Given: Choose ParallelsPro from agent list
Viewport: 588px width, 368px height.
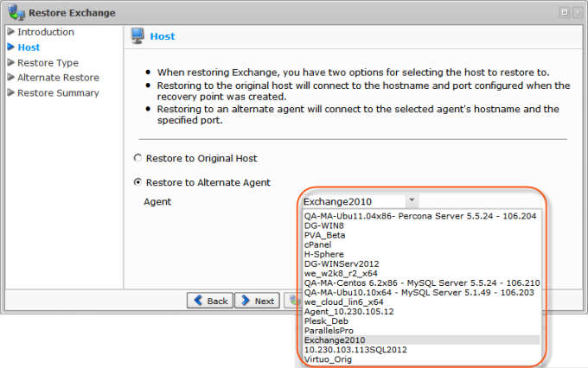Looking at the screenshot, I should 421,331.
